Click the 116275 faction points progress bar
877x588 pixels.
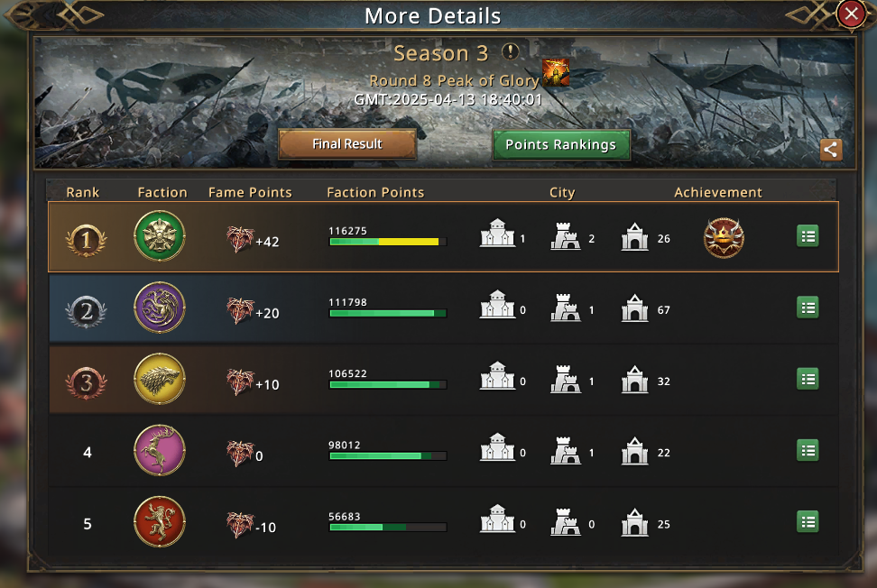coord(388,242)
